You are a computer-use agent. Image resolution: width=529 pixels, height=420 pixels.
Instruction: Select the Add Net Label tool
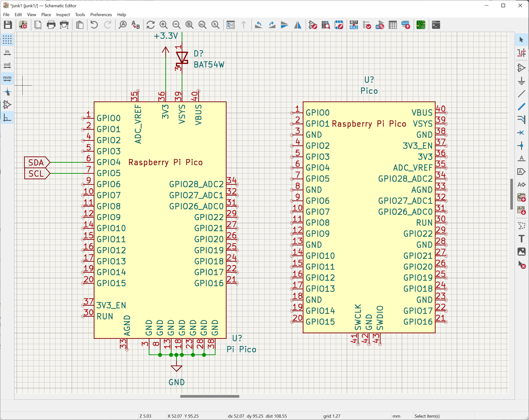[x=522, y=159]
